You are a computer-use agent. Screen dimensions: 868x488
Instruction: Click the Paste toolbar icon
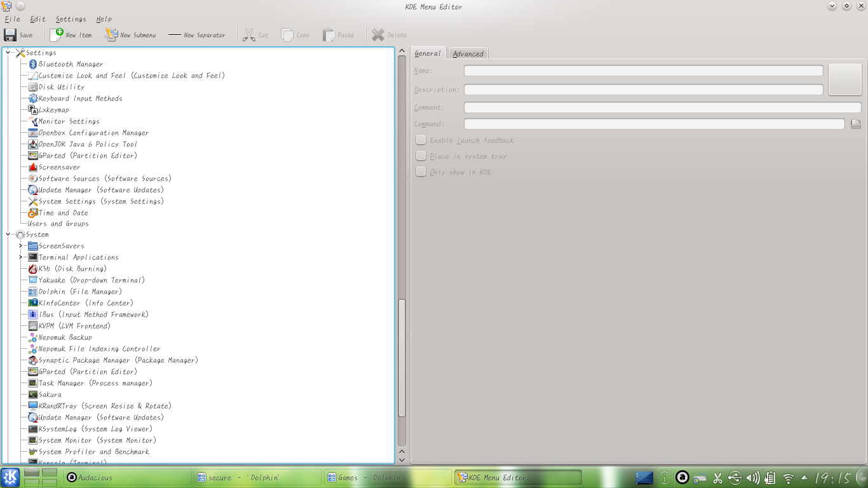329,35
